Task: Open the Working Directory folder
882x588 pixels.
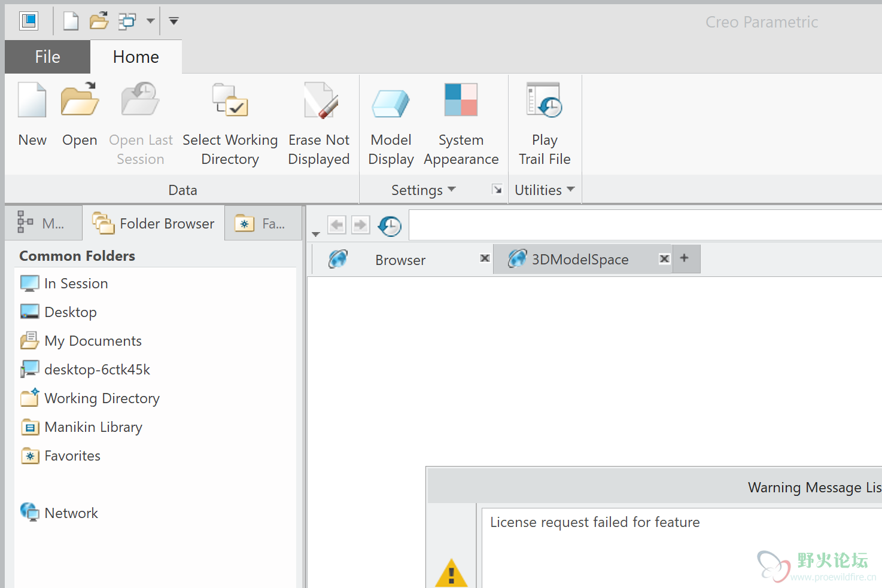Action: click(x=90, y=398)
